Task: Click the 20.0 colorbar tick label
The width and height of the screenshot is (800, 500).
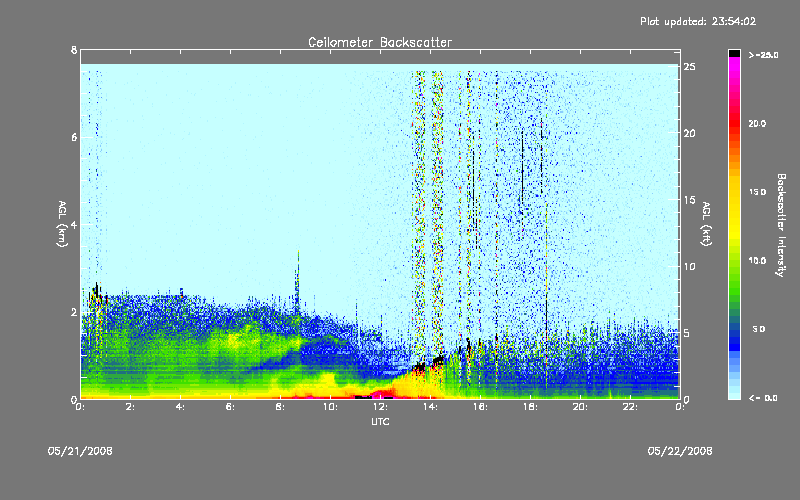Action: point(757,123)
